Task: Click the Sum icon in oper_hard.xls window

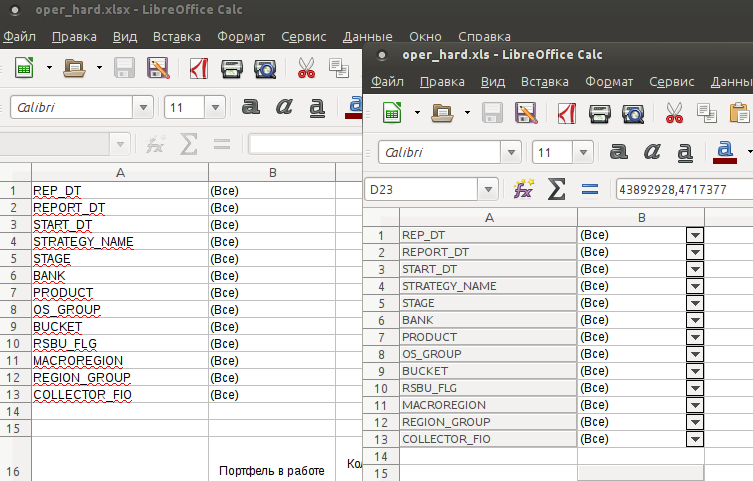Action: point(557,189)
